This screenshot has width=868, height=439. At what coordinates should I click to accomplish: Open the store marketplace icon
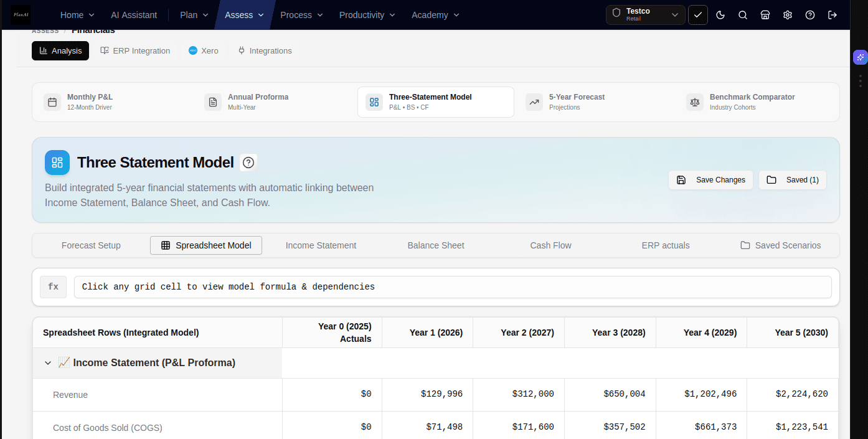click(765, 15)
